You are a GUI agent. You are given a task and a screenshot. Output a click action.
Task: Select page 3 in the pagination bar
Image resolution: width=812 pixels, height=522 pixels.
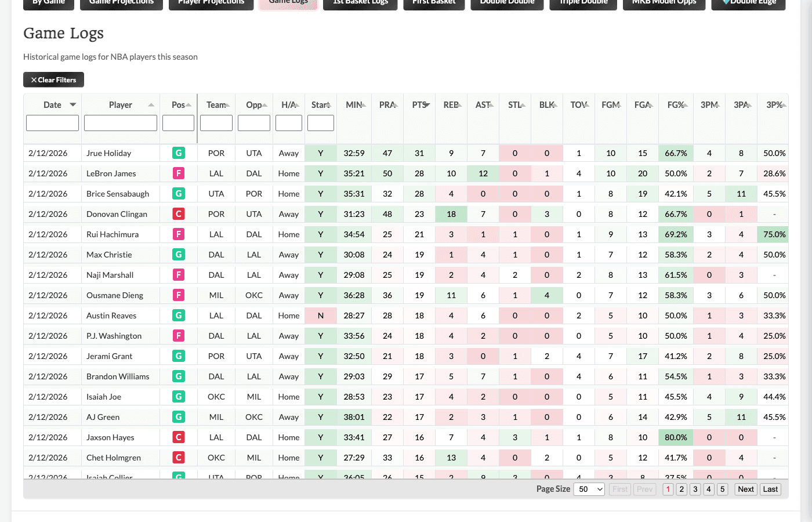(695, 489)
